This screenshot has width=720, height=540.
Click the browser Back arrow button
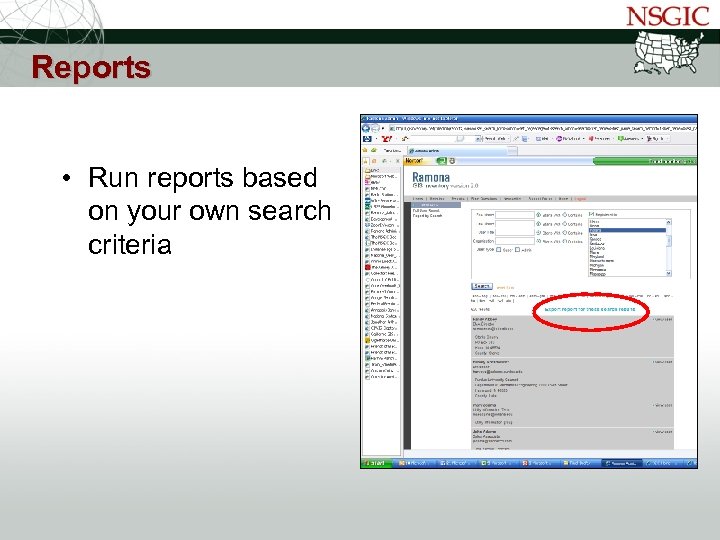click(x=366, y=129)
